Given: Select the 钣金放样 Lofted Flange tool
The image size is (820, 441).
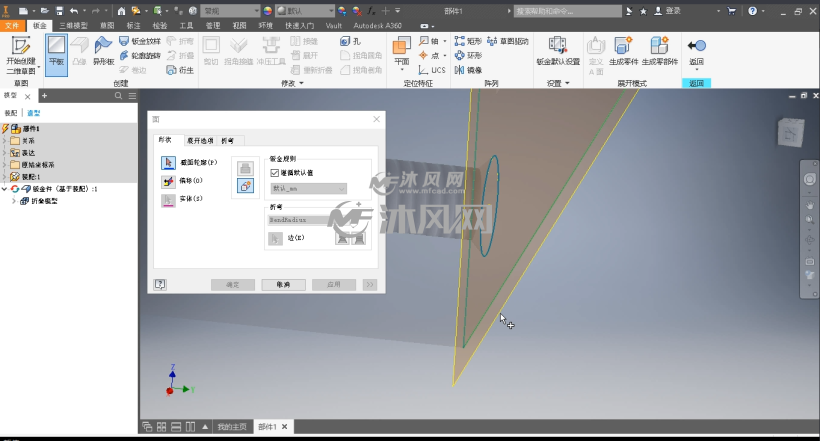Looking at the screenshot, I should click(140, 41).
